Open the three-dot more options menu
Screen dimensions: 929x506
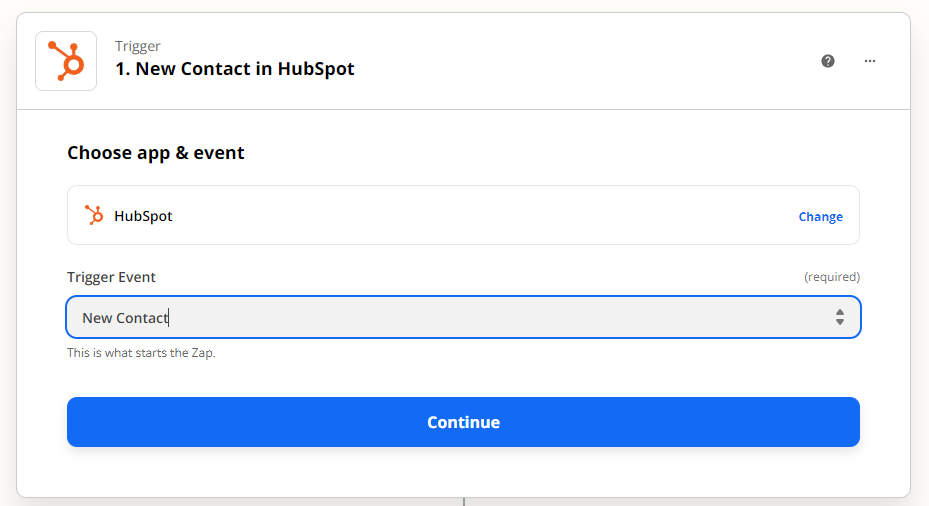(869, 61)
